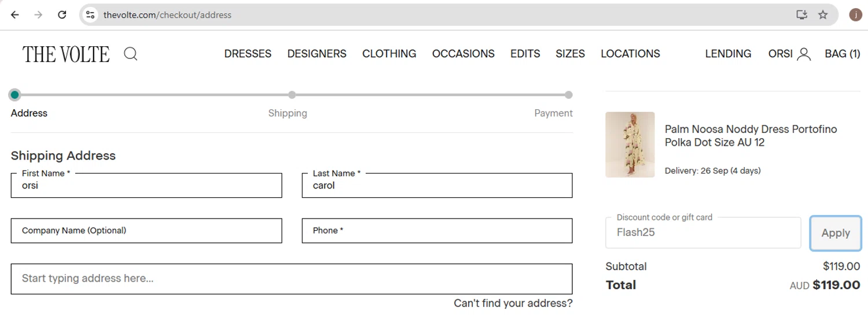
Task: Click the browser back arrow
Action: pyautogui.click(x=15, y=15)
